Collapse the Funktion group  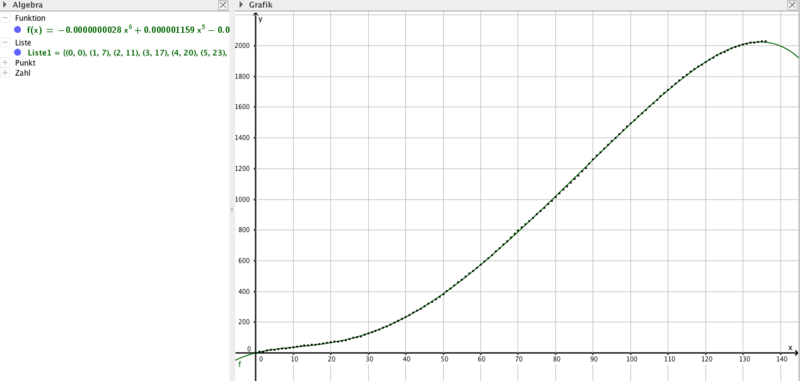[x=5, y=18]
